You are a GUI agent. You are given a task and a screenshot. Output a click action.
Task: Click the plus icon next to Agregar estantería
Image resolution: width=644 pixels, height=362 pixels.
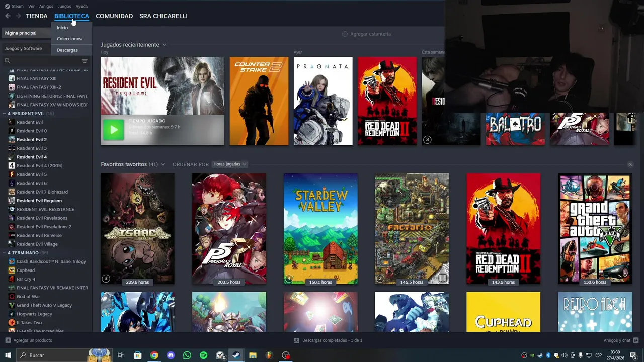(x=345, y=34)
